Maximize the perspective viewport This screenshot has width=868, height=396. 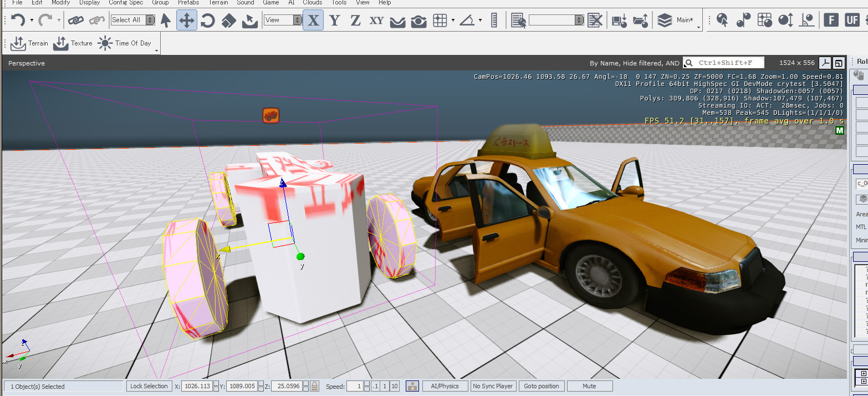coord(838,63)
